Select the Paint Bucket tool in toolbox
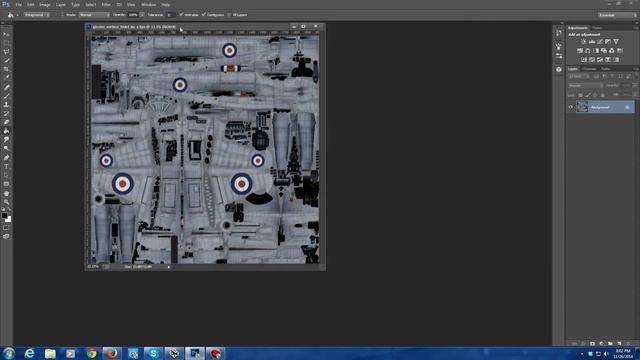This screenshot has width=640, height=360. coord(6,131)
